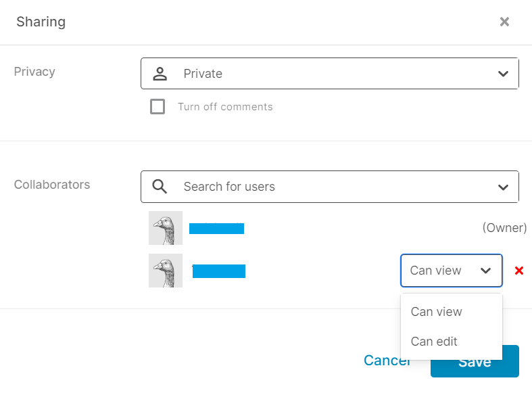Choose Can edit from the permission list
Screen dimensions: 532x393
click(x=434, y=342)
